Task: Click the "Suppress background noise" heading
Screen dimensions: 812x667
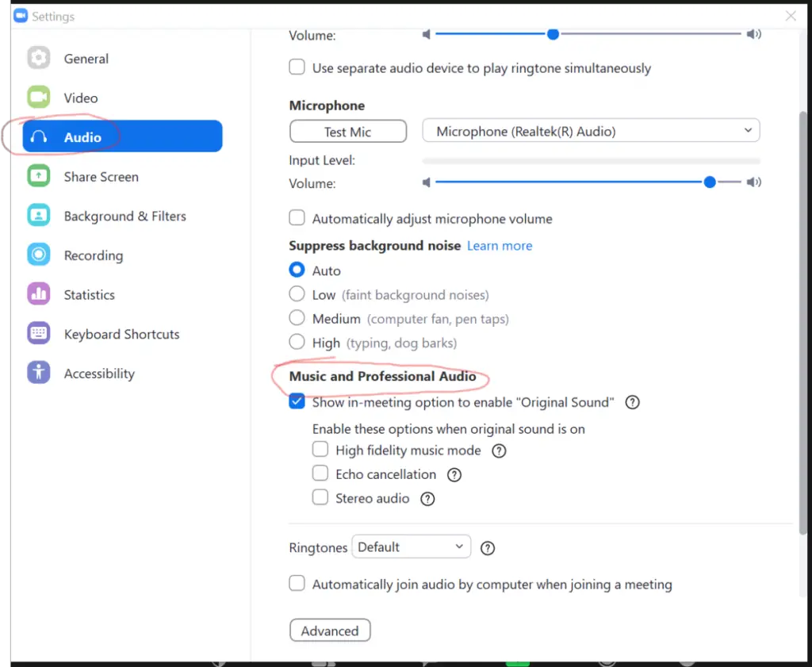Action: [x=374, y=245]
